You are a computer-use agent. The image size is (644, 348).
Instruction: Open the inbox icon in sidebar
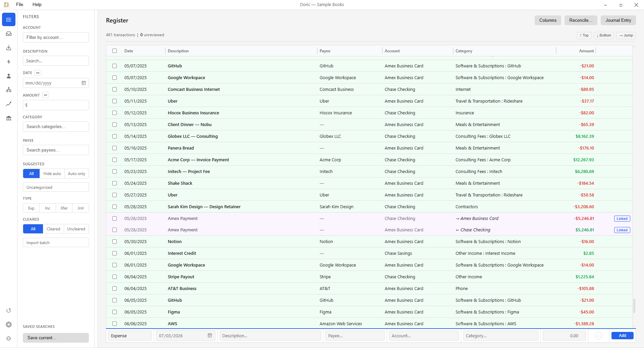(9, 34)
